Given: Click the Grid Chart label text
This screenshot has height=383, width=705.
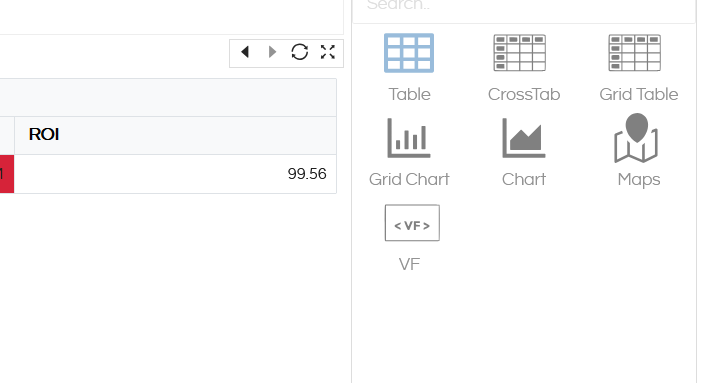Looking at the screenshot, I should click(409, 179).
